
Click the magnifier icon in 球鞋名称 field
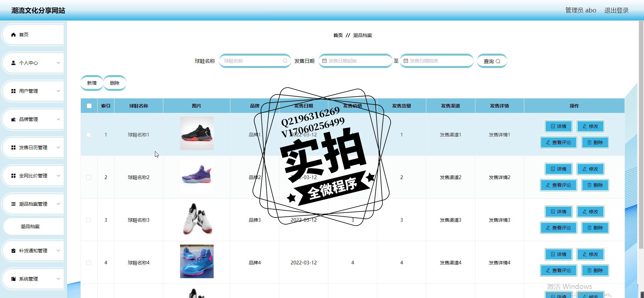click(285, 61)
